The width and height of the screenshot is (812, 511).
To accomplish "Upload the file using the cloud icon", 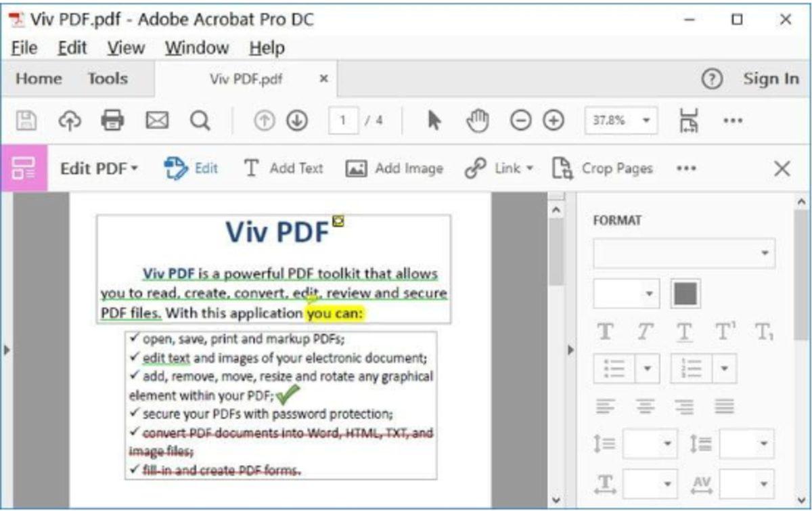I will (x=72, y=119).
